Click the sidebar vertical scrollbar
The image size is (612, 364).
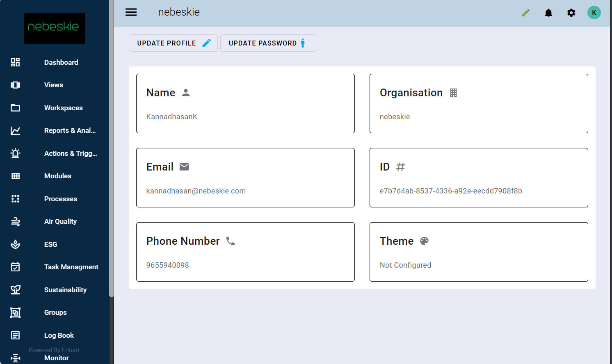click(111, 164)
